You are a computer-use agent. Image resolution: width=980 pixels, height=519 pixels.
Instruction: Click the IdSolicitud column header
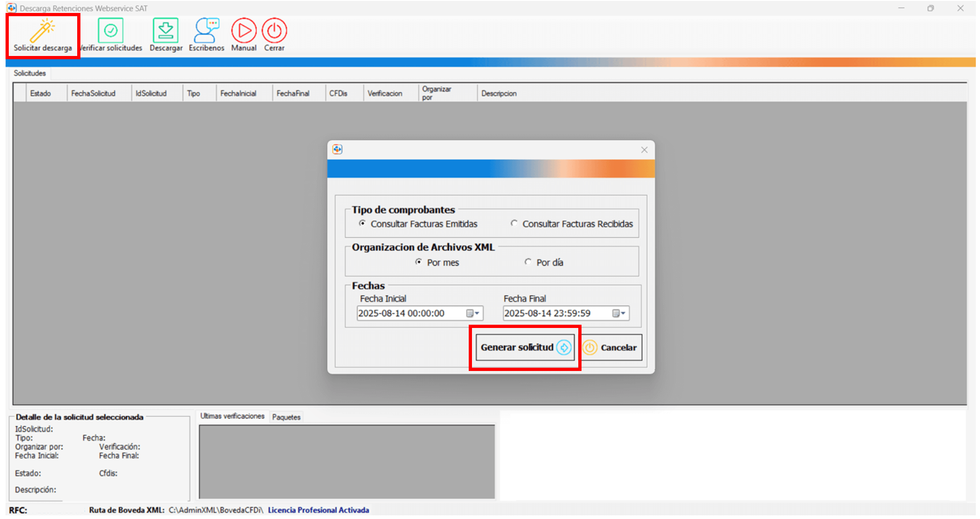pyautogui.click(x=157, y=93)
